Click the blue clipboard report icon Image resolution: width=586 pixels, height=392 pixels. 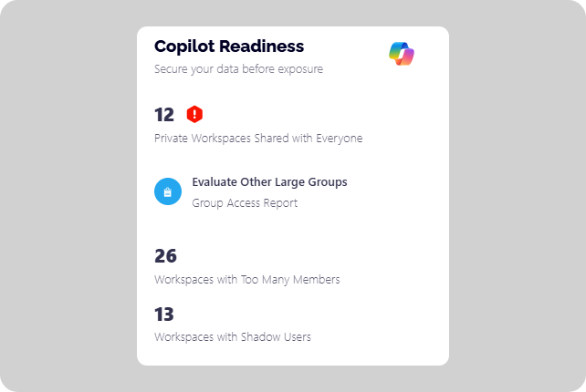tap(168, 191)
